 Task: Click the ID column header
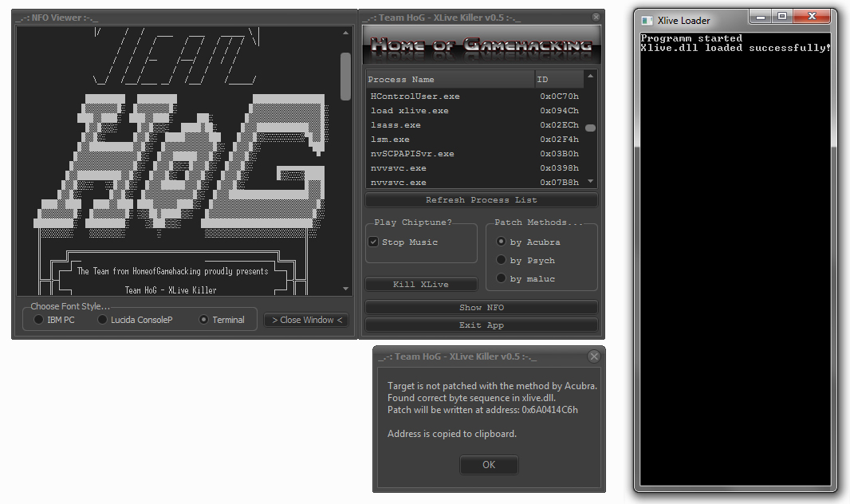coord(558,79)
